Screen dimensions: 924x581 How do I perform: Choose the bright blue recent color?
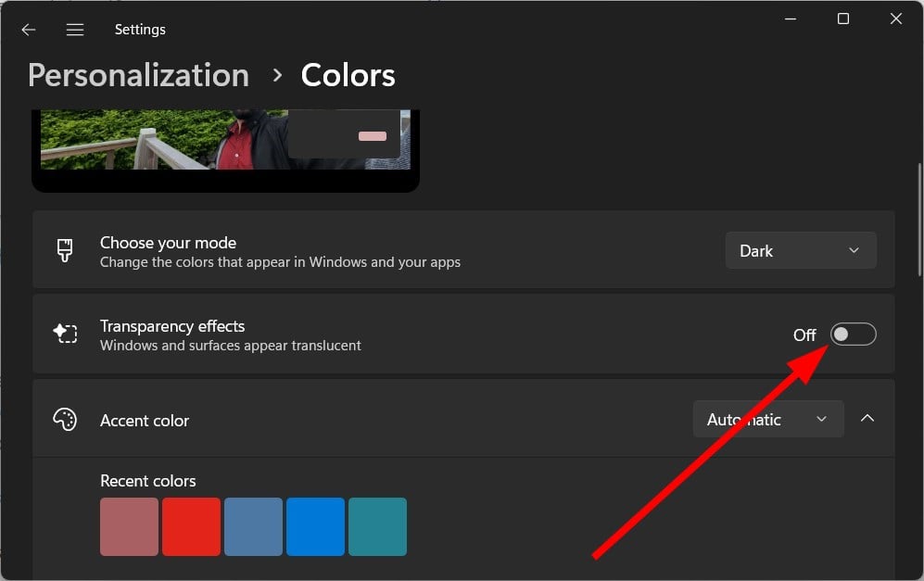315,526
